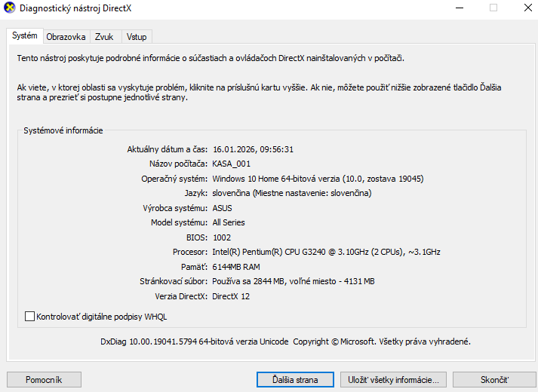Click Uložiť všetky informácie button
The height and width of the screenshot is (392, 538).
(x=394, y=379)
